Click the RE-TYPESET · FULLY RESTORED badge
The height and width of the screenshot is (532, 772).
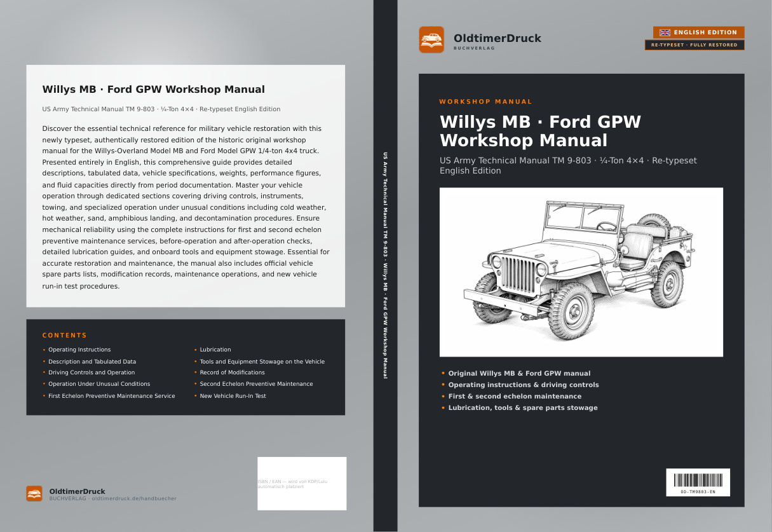coord(694,45)
